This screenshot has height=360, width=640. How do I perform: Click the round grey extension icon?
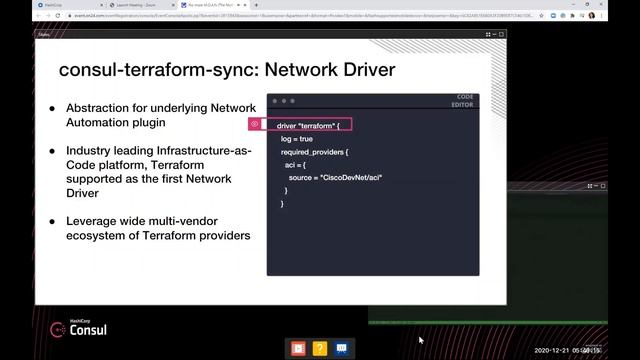(563, 16)
